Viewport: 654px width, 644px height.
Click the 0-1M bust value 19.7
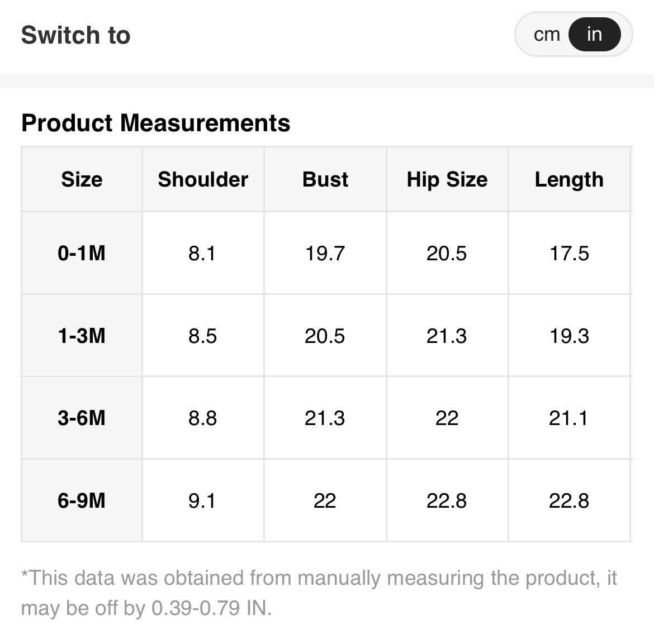(325, 253)
